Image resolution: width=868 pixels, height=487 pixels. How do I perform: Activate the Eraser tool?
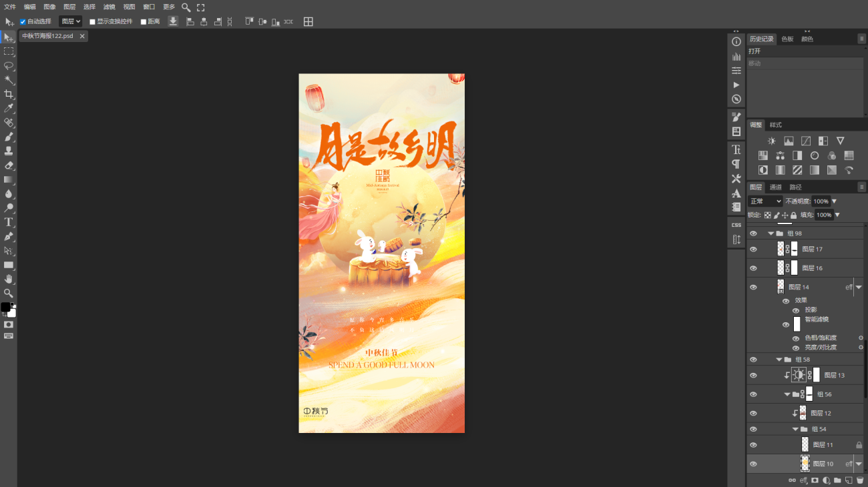pos(9,165)
